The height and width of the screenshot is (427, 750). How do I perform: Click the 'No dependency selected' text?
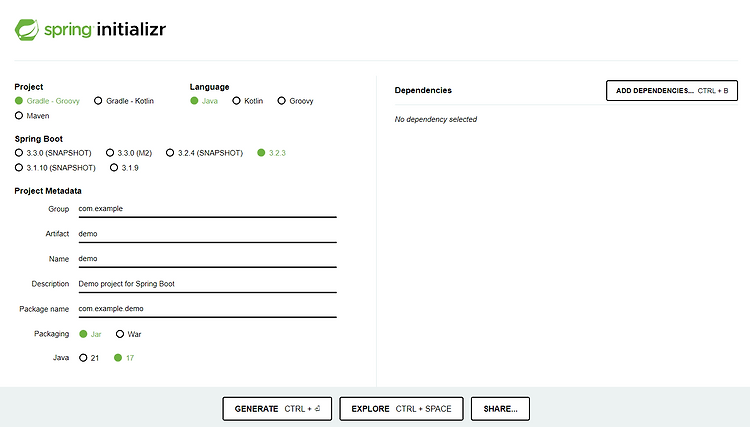(436, 119)
